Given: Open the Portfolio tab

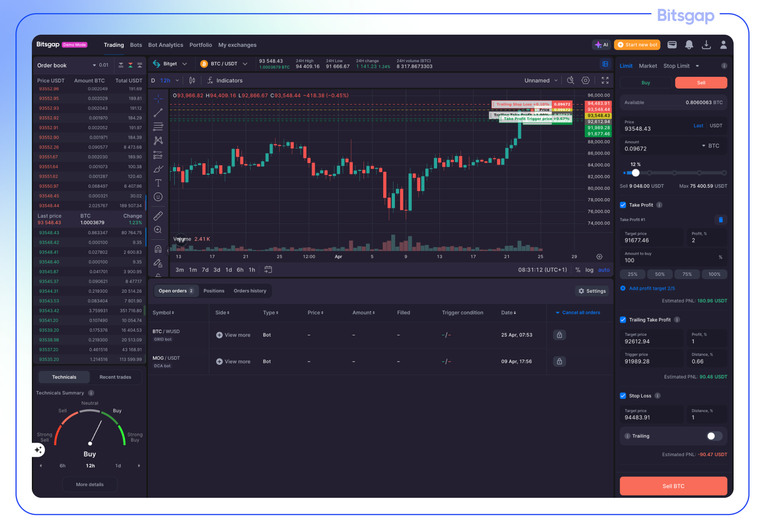Looking at the screenshot, I should pyautogui.click(x=201, y=45).
